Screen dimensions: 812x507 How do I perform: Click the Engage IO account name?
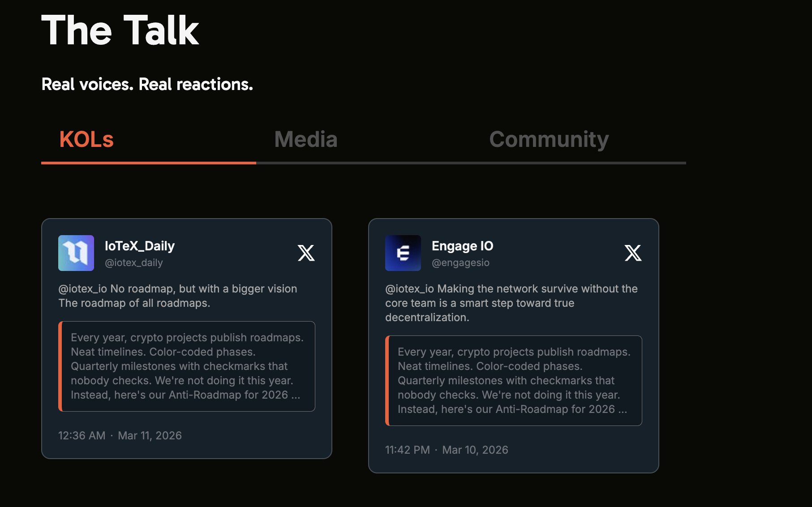[x=462, y=246]
